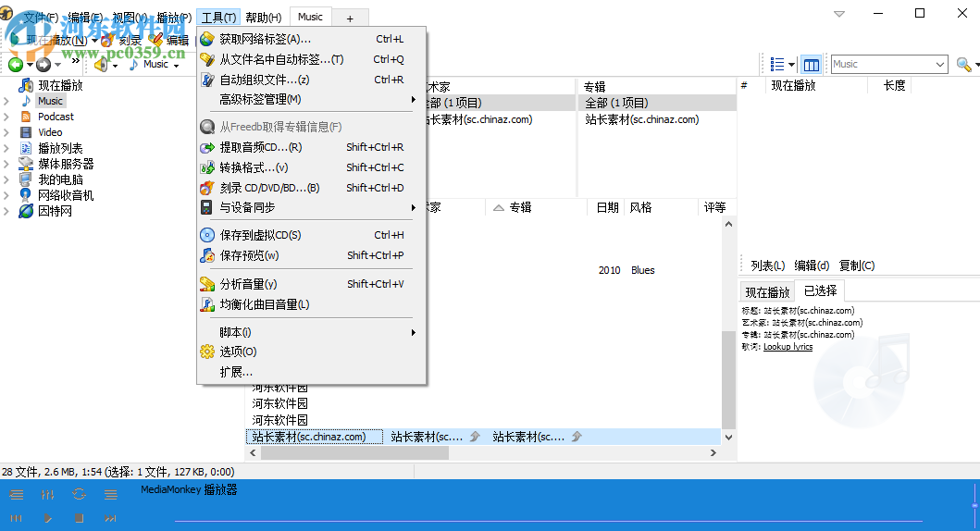Click the 刻录 CD/DVD/BD burn icon

pyautogui.click(x=207, y=188)
